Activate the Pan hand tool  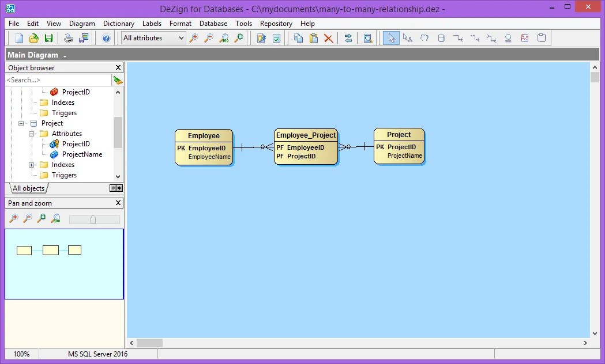tap(424, 37)
